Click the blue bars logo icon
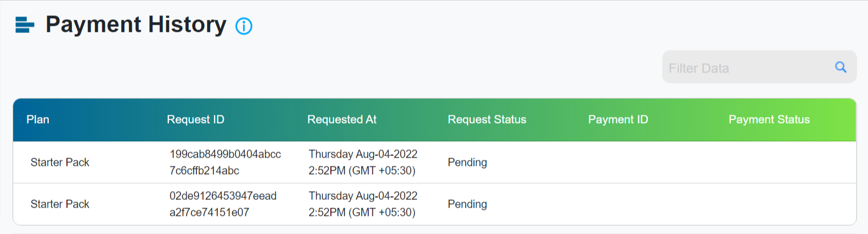868x234 pixels. click(25, 25)
